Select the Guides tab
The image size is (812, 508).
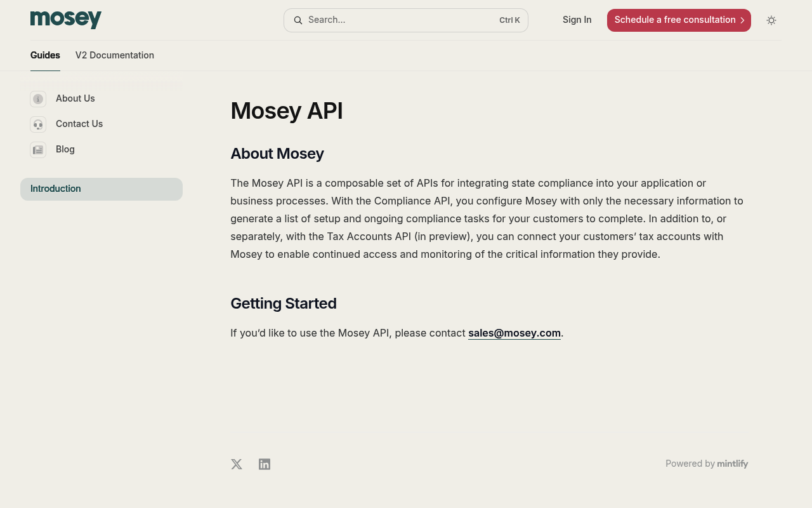pos(45,55)
